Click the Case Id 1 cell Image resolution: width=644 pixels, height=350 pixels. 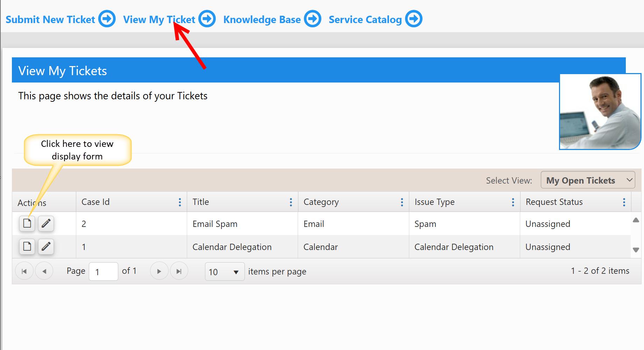[132, 247]
